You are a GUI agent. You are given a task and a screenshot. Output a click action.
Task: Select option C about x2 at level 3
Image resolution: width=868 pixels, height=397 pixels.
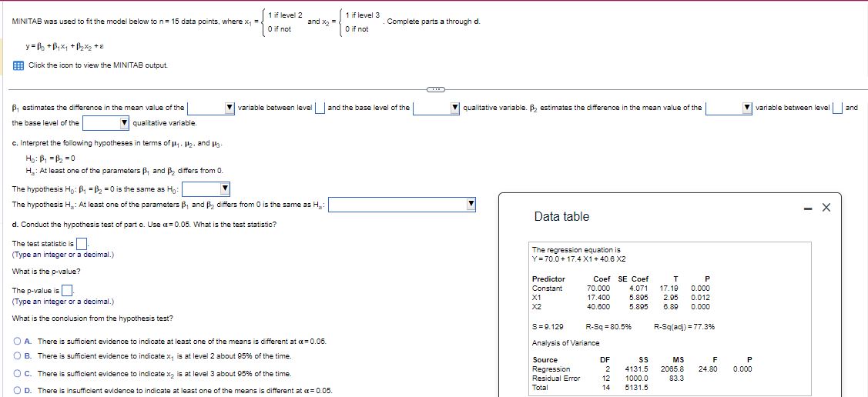tap(18, 374)
